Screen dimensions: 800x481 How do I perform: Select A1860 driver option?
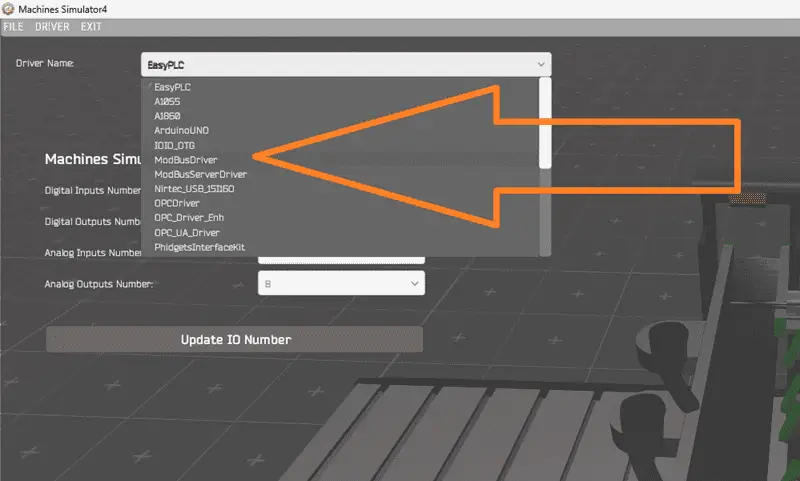(x=167, y=116)
